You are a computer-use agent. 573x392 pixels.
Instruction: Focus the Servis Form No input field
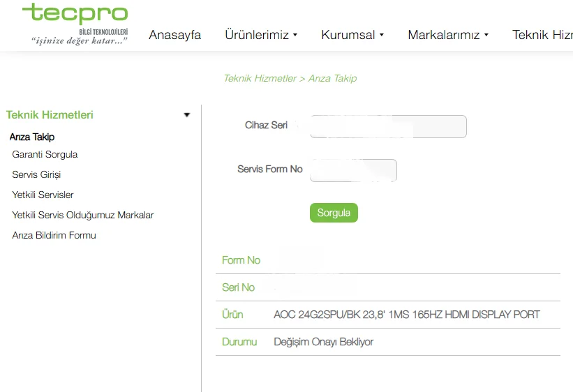point(353,170)
